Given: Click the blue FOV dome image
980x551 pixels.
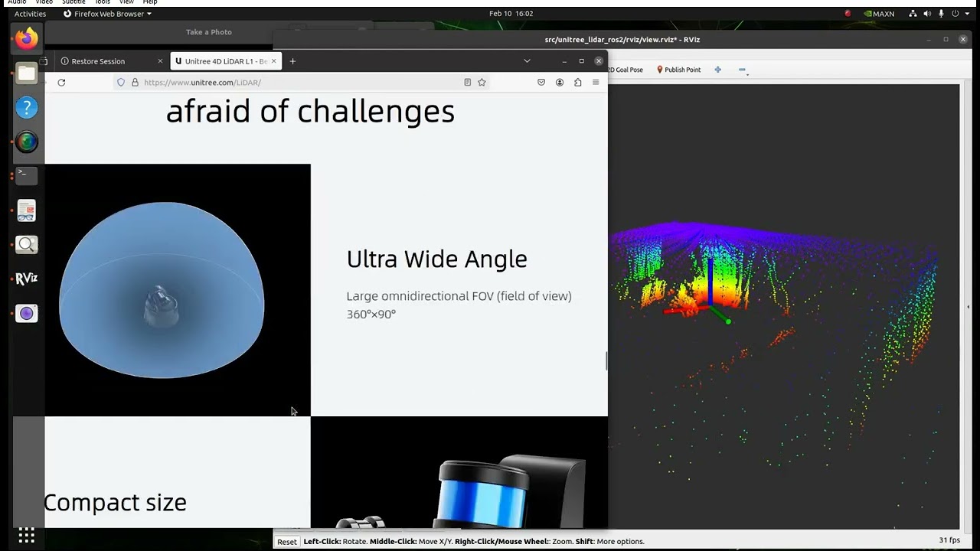Looking at the screenshot, I should (x=162, y=290).
